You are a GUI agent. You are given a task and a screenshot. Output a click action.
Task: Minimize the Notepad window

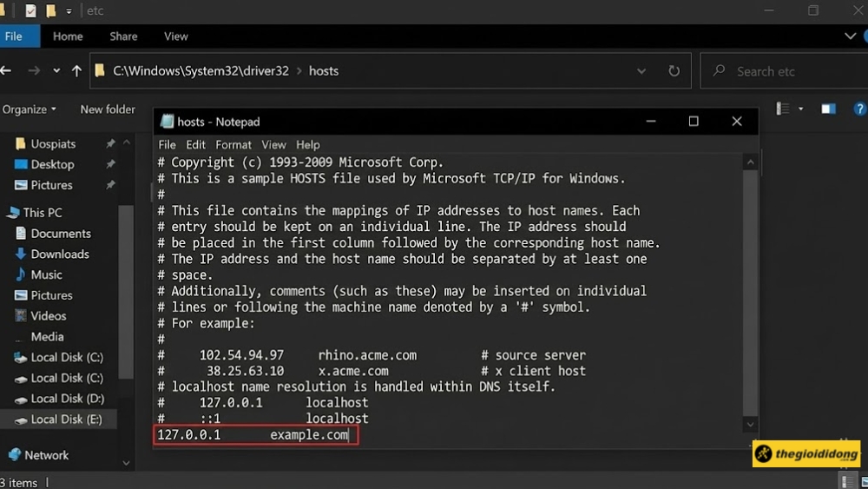(x=651, y=122)
